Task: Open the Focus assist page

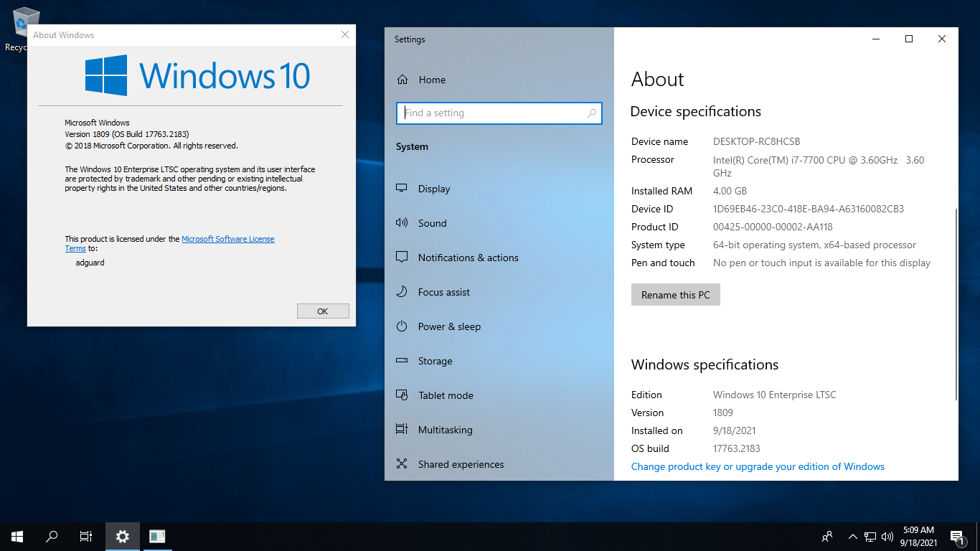Action: pos(444,292)
